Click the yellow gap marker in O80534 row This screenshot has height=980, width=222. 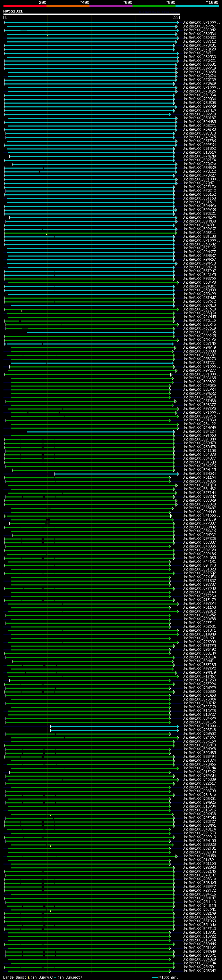click(48, 35)
